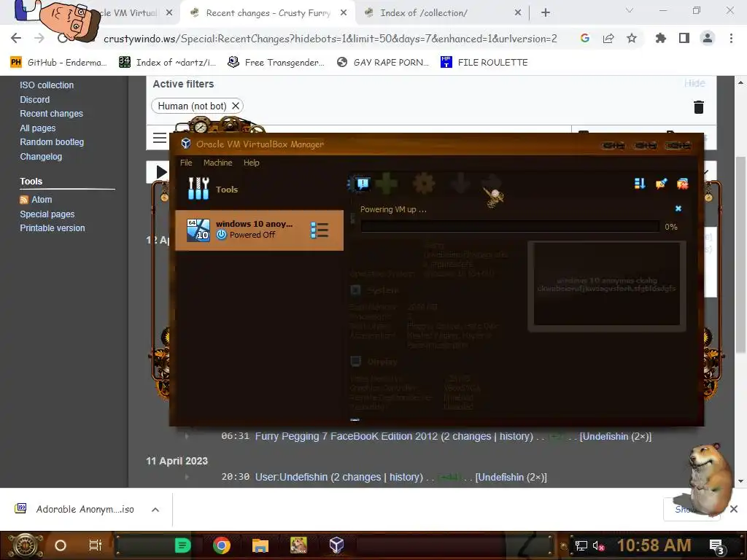Open the Start menu on taskbar
Screen dimensions: 747x560
click(26, 545)
